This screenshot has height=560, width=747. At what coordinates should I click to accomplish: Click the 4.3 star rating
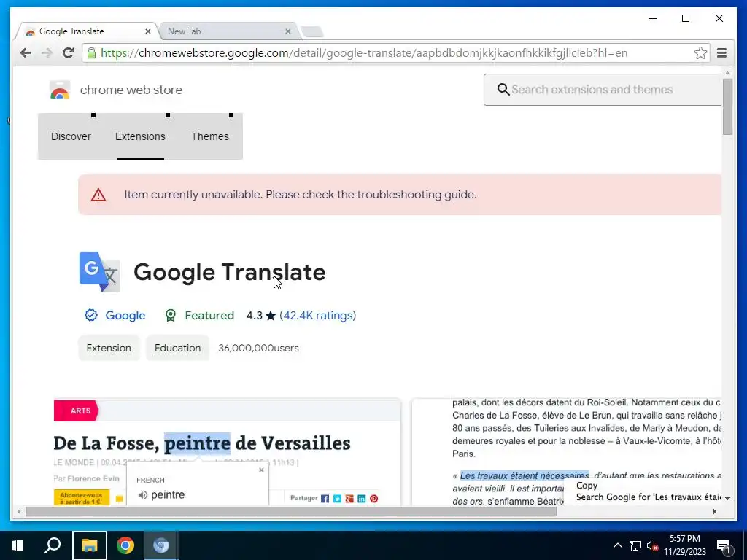260,315
